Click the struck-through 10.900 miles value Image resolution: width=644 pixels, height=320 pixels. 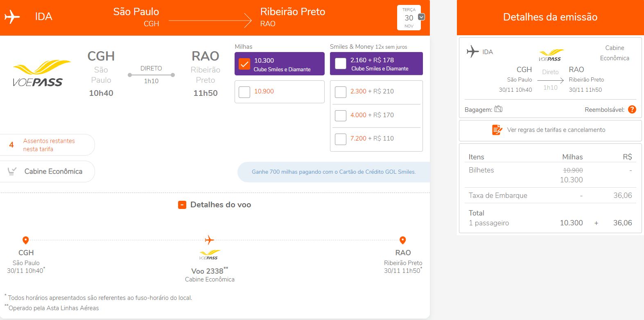pos(573,170)
